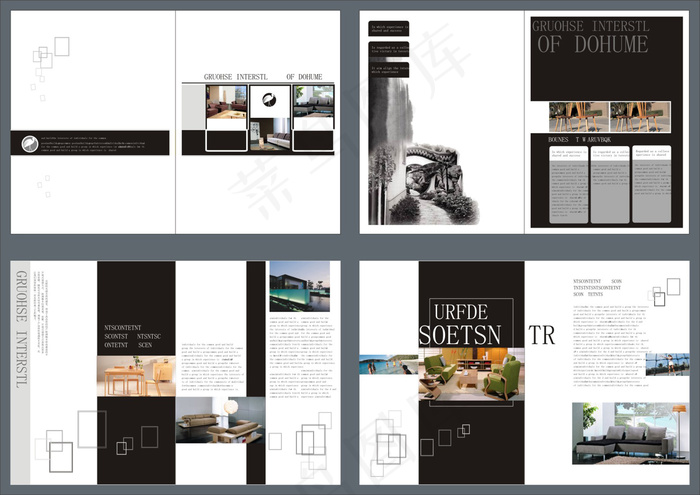The image size is (700, 495).
Task: Select the right wooden chair photo
Action: click(640, 116)
